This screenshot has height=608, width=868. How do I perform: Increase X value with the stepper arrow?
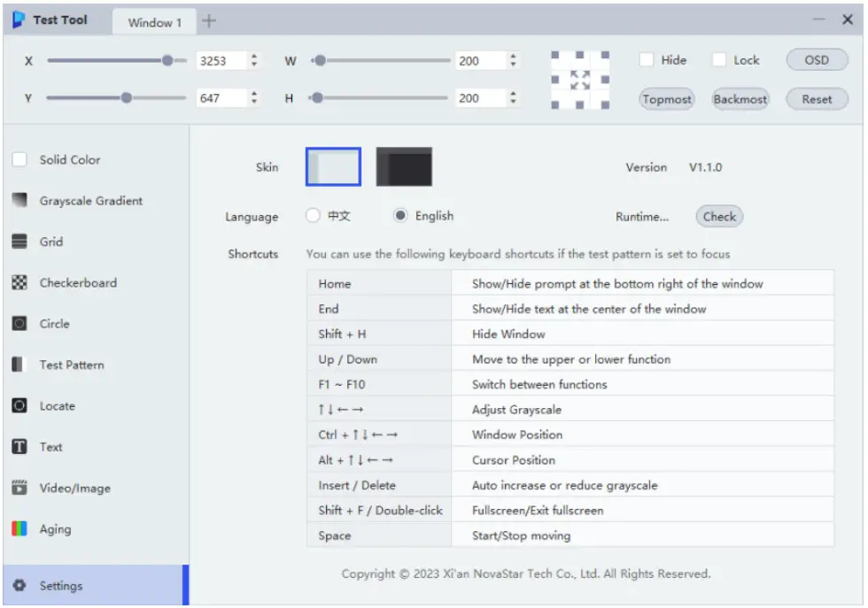click(x=255, y=55)
